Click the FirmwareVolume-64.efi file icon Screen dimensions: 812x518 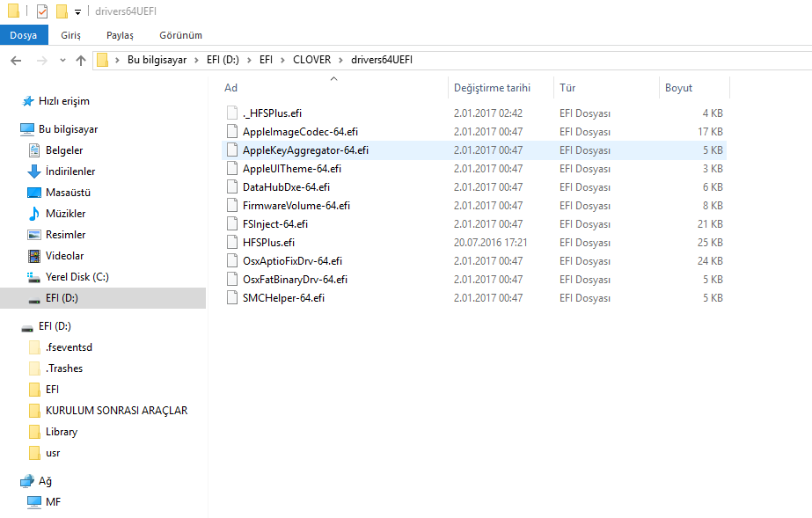(232, 206)
